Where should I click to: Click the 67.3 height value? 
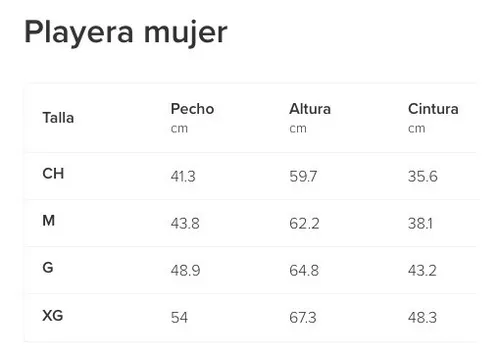pos(303,317)
